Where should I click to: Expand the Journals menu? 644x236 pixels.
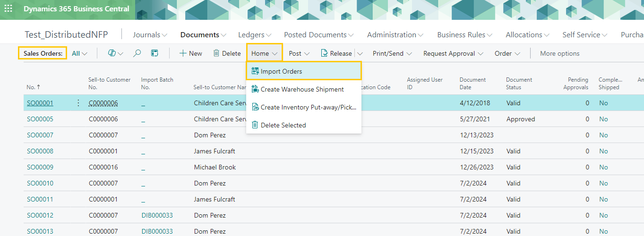click(x=150, y=35)
